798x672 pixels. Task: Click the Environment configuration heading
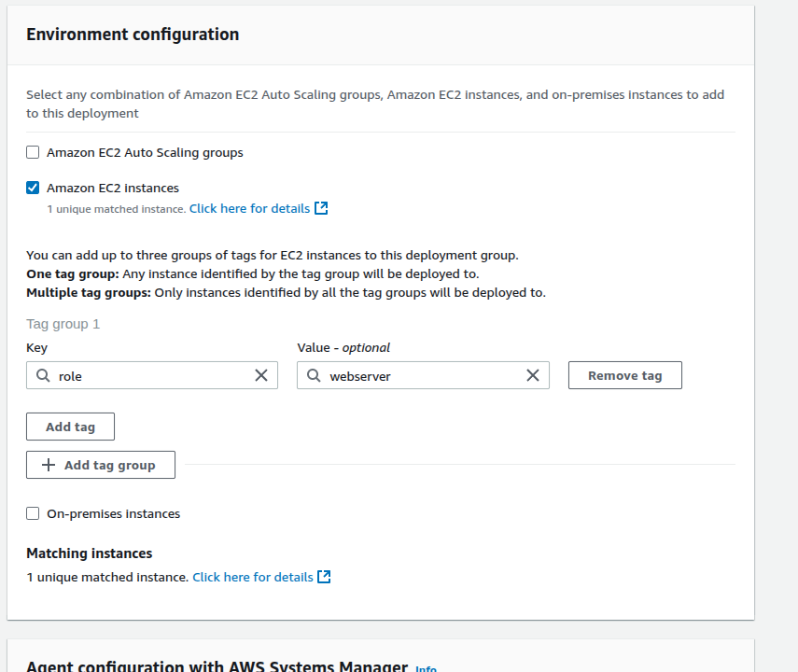(133, 35)
